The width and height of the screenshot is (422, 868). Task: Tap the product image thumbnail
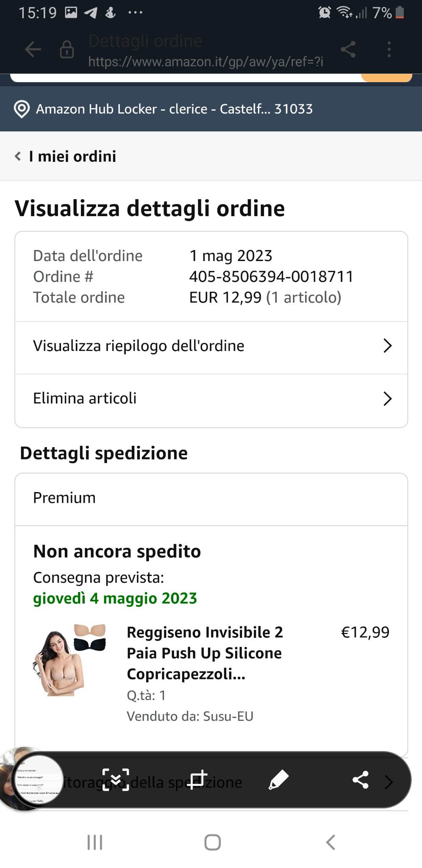pyautogui.click(x=70, y=660)
